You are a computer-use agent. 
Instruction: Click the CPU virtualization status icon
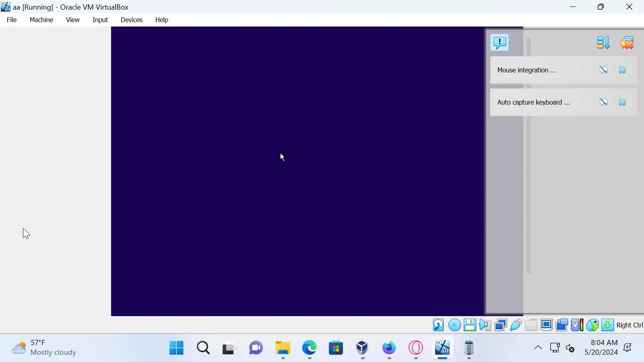577,325
